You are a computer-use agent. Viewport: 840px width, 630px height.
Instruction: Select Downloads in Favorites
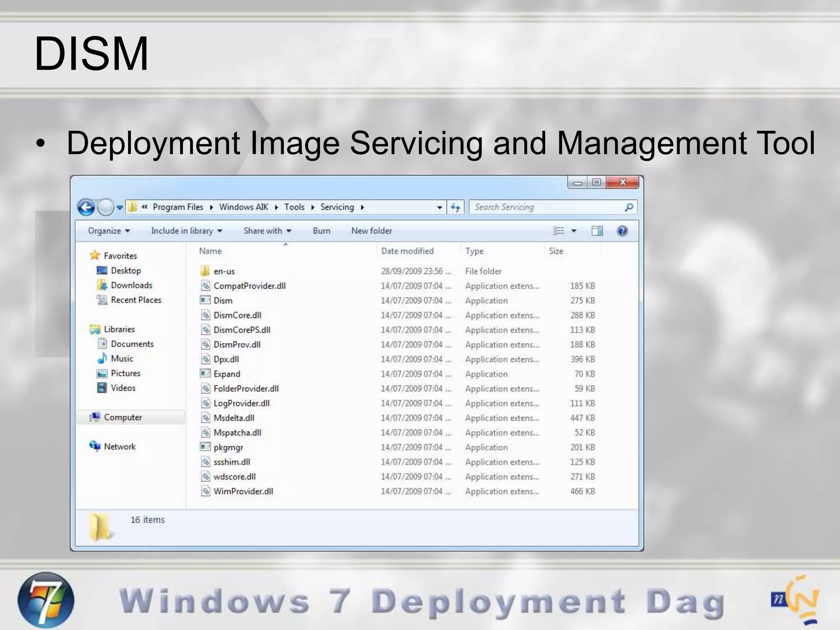[131, 285]
